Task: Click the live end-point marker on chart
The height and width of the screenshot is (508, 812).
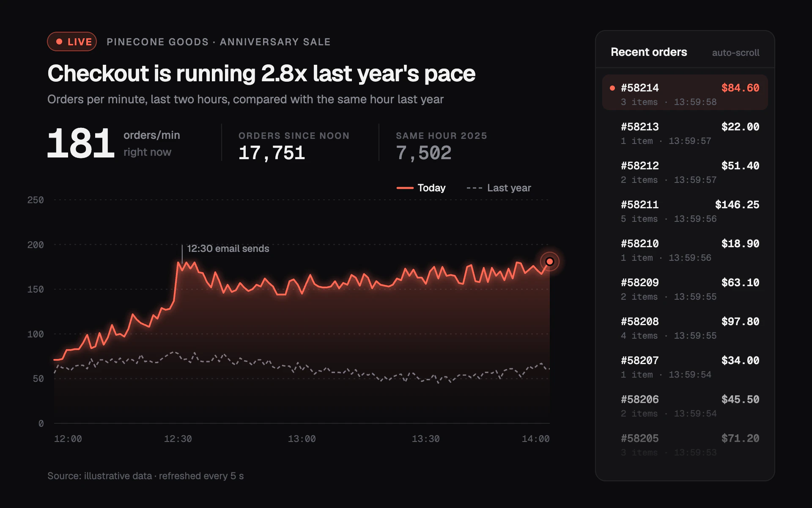Action: point(549,262)
